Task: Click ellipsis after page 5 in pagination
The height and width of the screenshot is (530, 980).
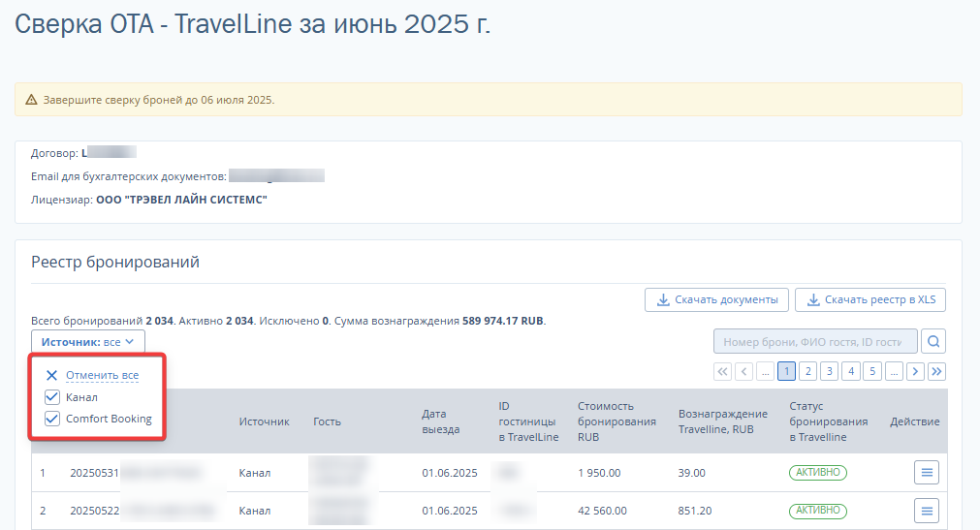Action: click(894, 371)
